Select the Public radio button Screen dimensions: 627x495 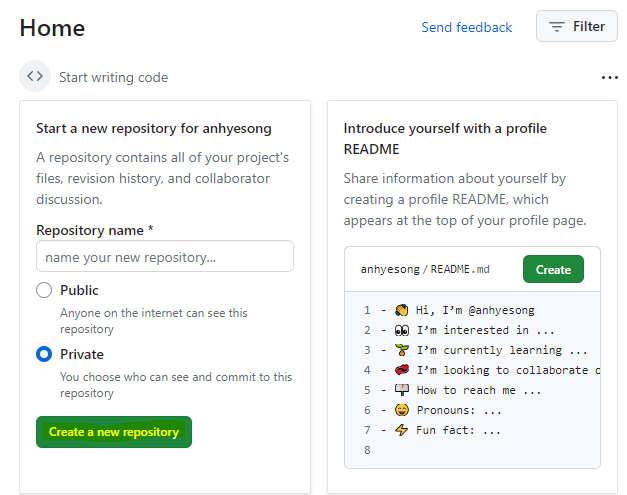[x=44, y=291]
